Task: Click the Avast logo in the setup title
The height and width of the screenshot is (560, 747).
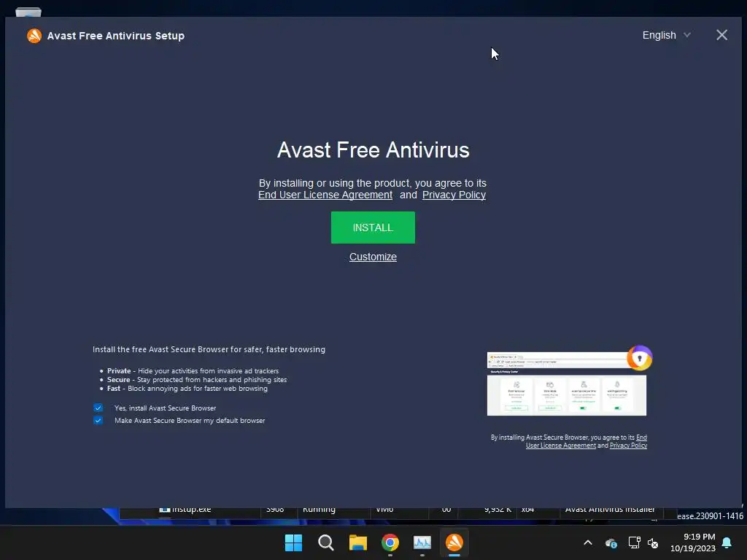Action: (x=34, y=36)
